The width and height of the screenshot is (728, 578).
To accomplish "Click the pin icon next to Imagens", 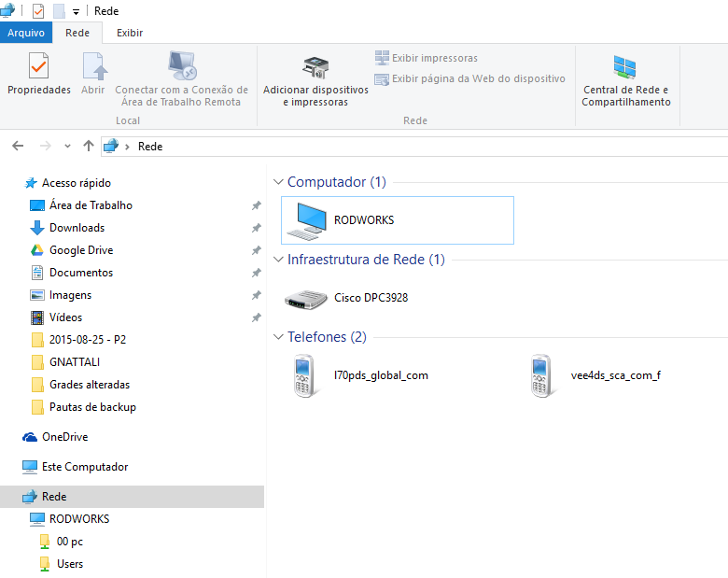I will 257,295.
